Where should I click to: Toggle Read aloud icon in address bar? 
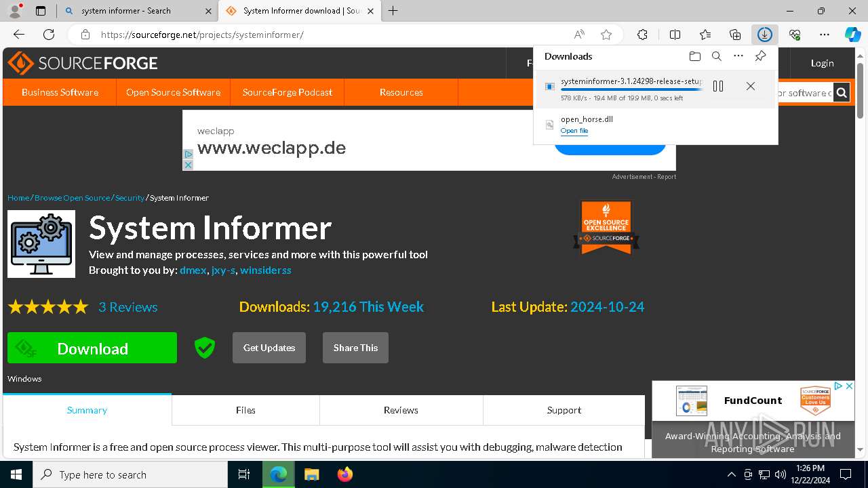click(579, 35)
